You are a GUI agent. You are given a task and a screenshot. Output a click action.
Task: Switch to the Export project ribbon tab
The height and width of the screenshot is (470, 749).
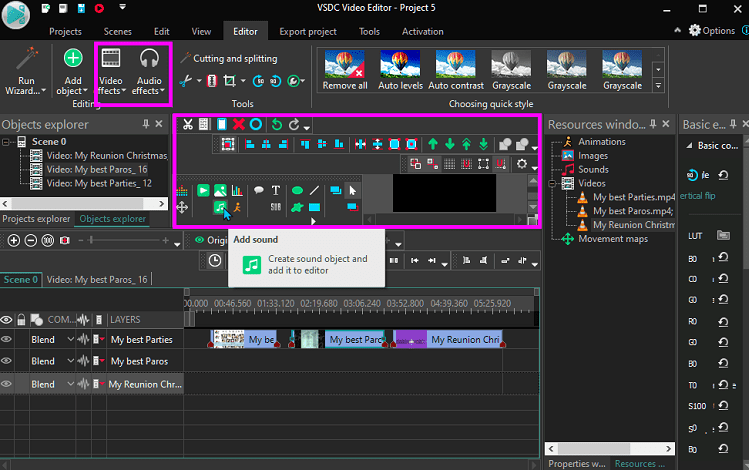click(x=308, y=32)
